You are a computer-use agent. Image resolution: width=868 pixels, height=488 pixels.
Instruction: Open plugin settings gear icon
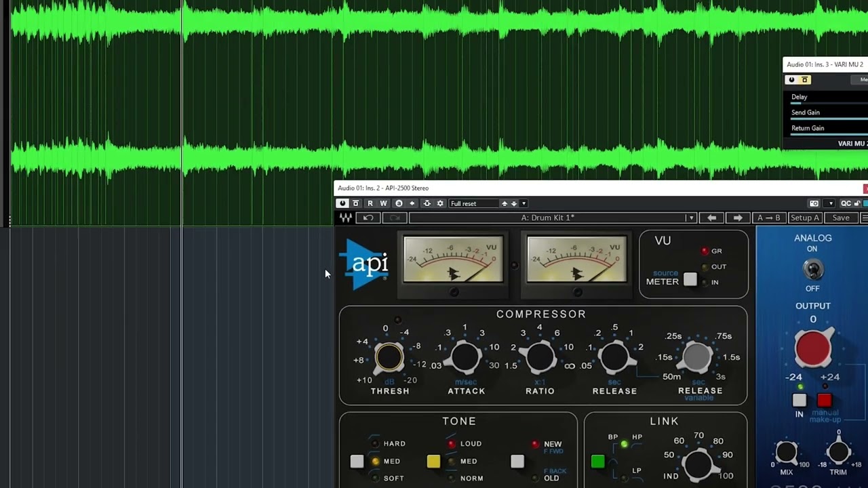coord(440,203)
